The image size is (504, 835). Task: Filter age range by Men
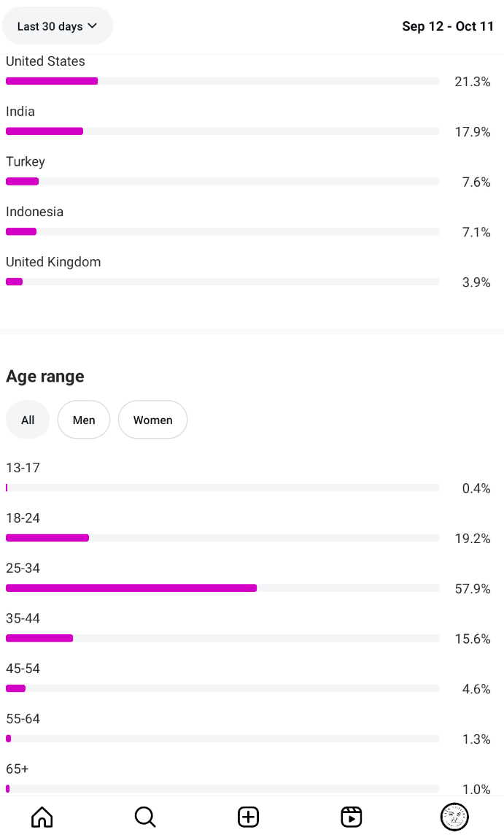[x=84, y=420]
